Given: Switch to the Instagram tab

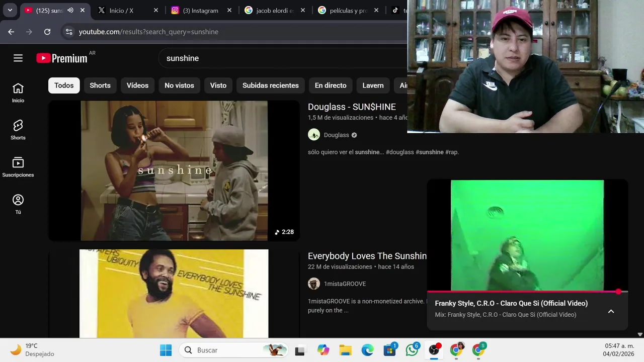Looking at the screenshot, I should pyautogui.click(x=201, y=10).
